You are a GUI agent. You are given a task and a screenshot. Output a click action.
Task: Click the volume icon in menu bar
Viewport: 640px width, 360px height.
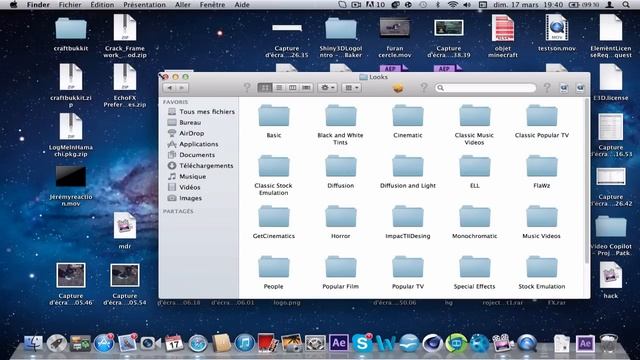coord(467,5)
